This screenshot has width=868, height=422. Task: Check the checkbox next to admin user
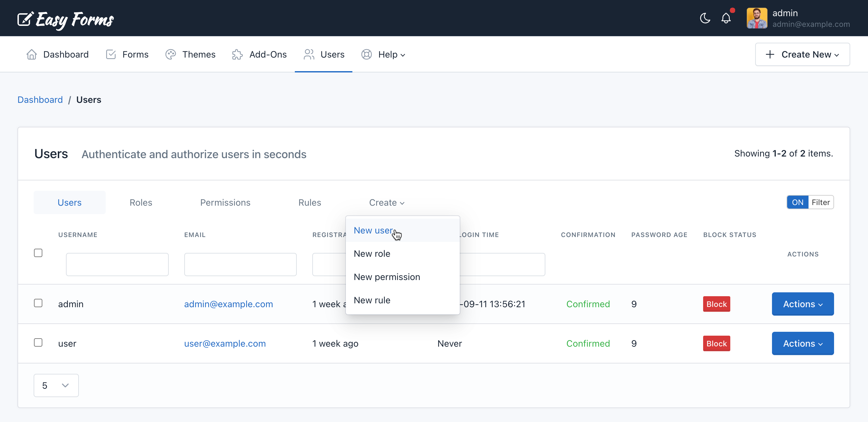pyautogui.click(x=38, y=303)
